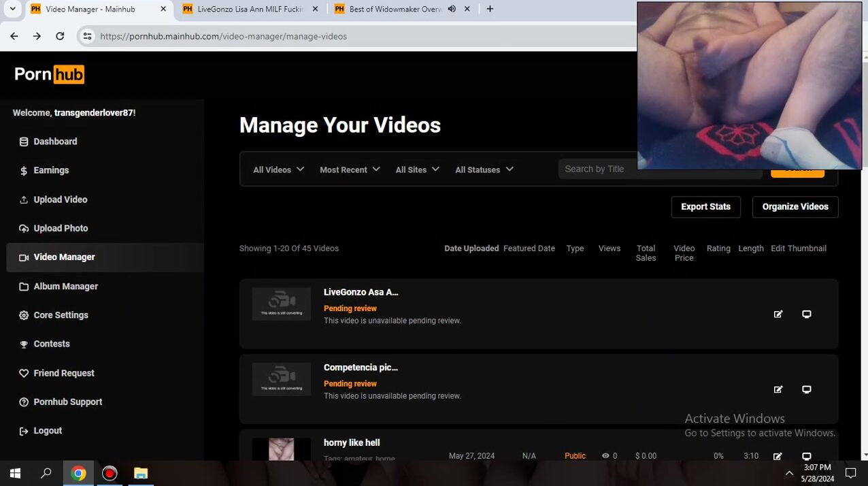This screenshot has height=486, width=868.
Task: Reload the page with browser refresh button
Action: 60,36
